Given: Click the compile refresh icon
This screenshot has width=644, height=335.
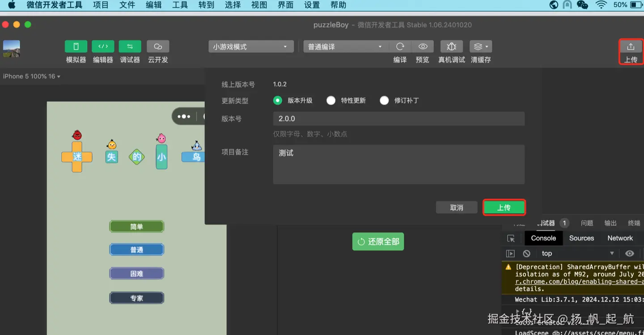Looking at the screenshot, I should 400,47.
